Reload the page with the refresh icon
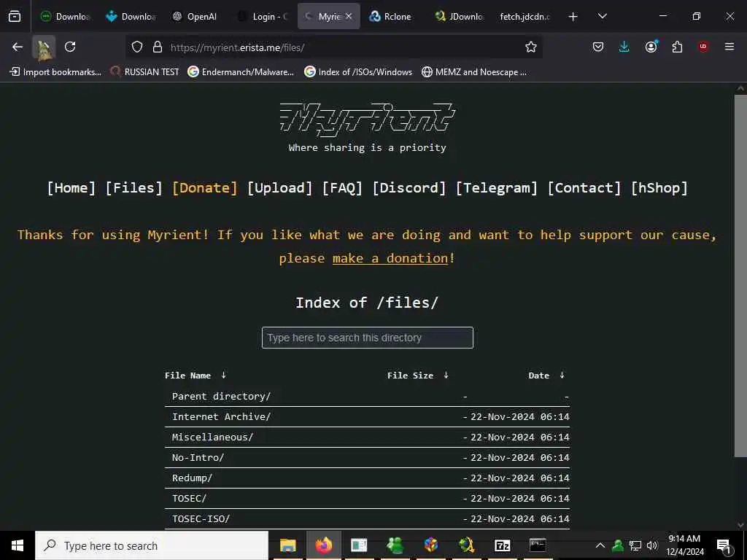This screenshot has width=747, height=560. click(70, 47)
